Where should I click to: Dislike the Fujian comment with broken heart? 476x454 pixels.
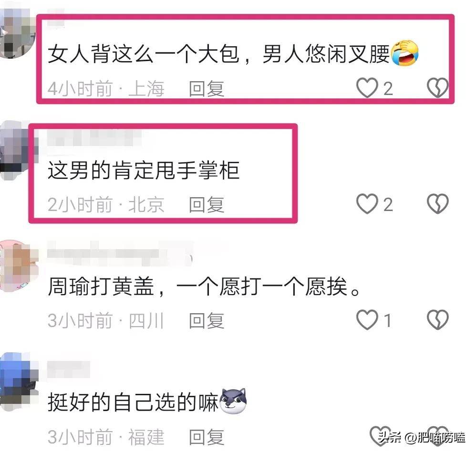pyautogui.click(x=437, y=436)
